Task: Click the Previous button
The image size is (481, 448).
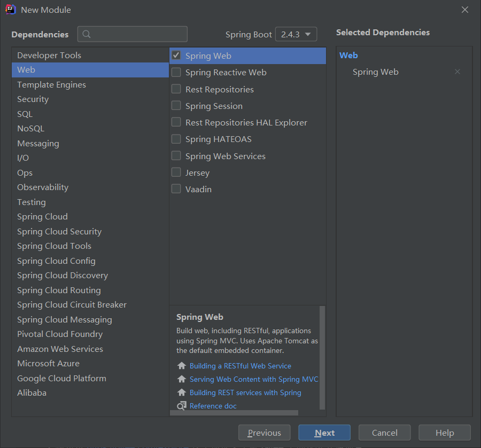Action: pos(265,433)
